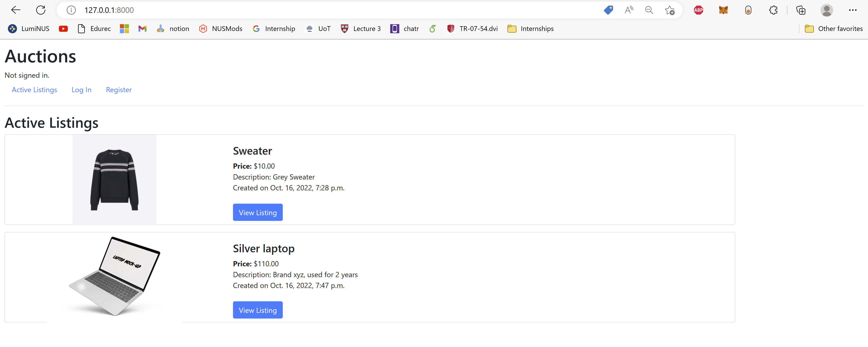Open the Extensions puzzle piece menu
Image resolution: width=868 pixels, height=347 pixels.
pyautogui.click(x=773, y=10)
